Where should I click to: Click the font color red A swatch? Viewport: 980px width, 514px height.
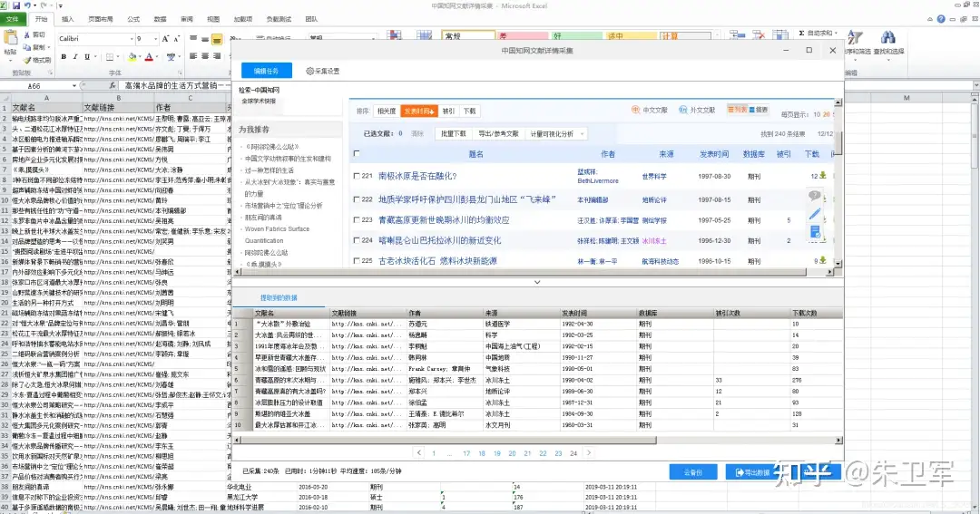pyautogui.click(x=149, y=57)
